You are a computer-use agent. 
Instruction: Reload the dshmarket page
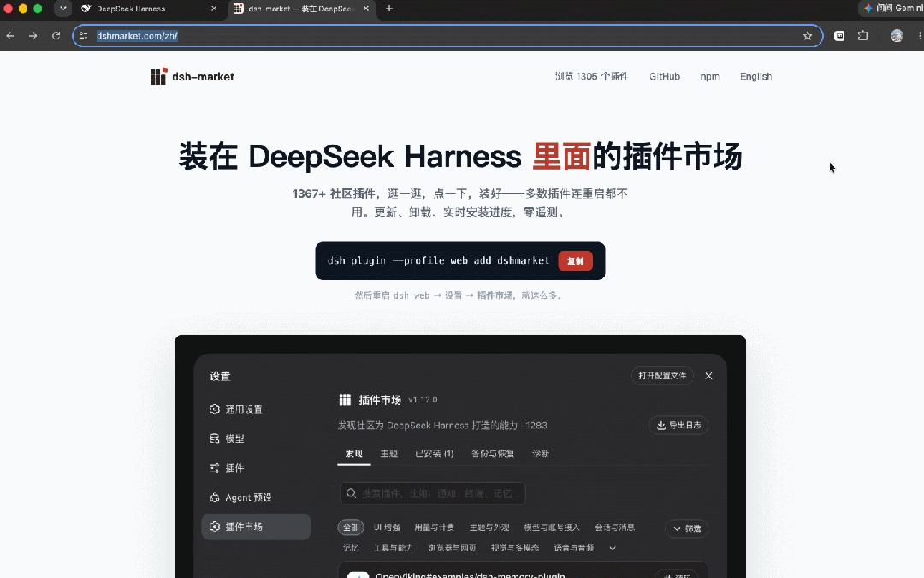(56, 36)
